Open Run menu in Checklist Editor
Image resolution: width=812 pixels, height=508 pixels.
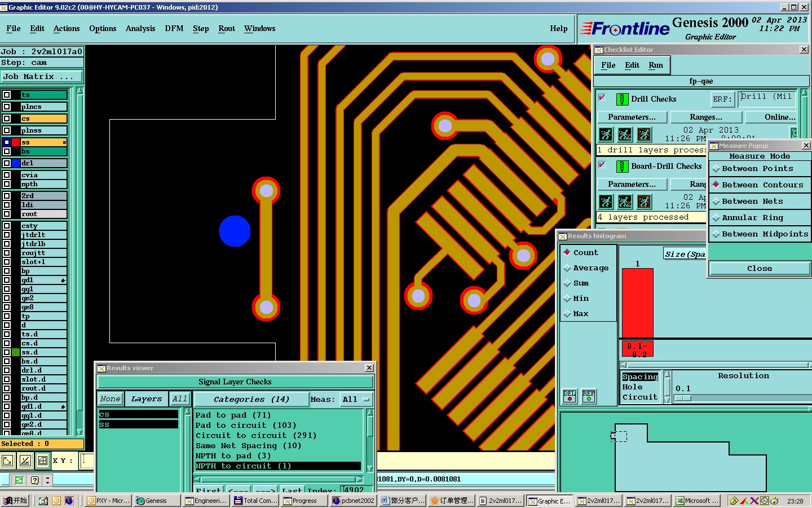point(656,65)
